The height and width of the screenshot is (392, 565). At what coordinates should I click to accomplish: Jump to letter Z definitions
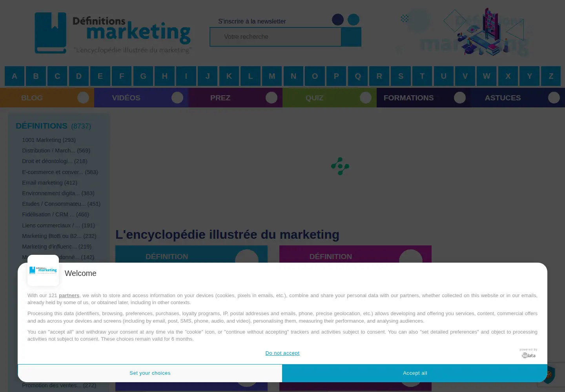551,76
